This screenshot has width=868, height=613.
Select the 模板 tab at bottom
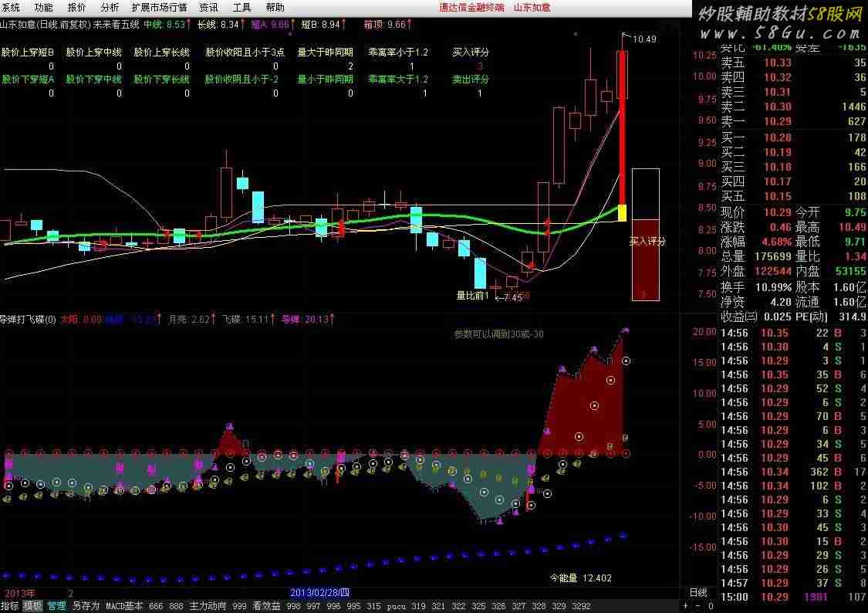pos(32,606)
